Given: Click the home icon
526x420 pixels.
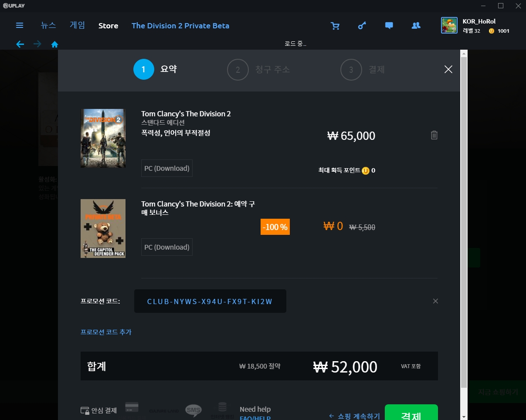Looking at the screenshot, I should click(55, 44).
